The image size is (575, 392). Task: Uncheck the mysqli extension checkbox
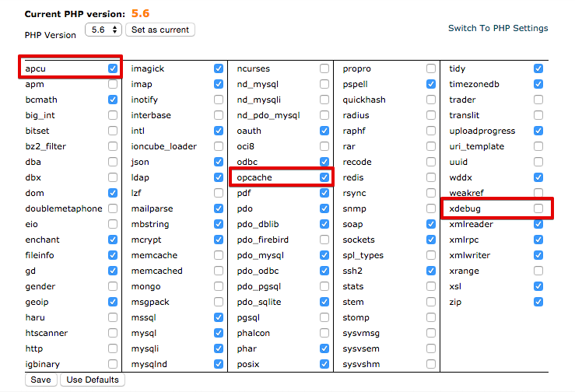[219, 348]
